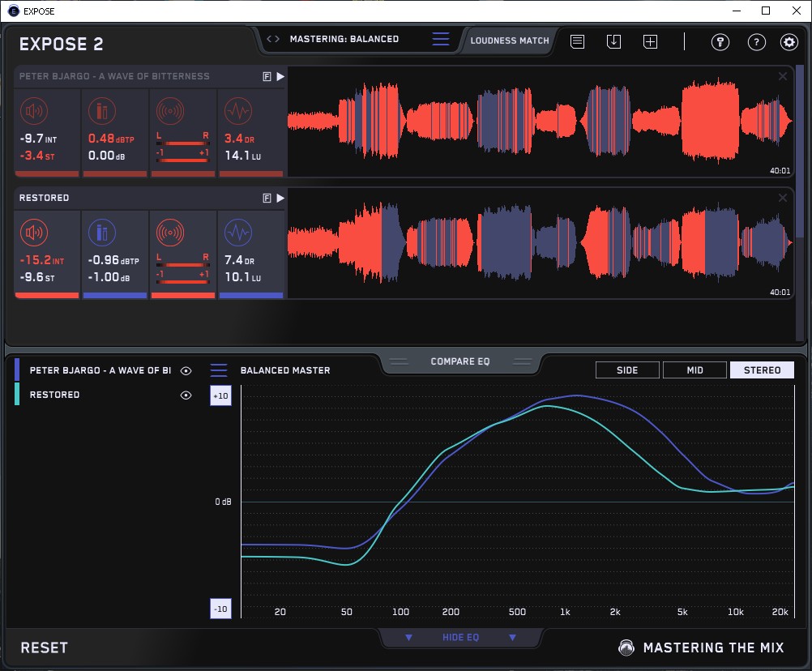812x671 pixels.
Task: Click the dynamic range icon on the Peter Bjargo track
Action: 238,111
